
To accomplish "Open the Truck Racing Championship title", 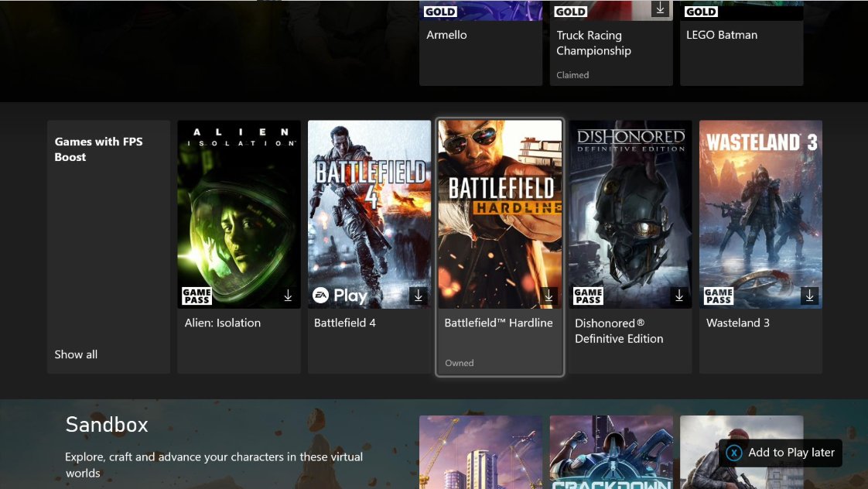I will tap(593, 43).
